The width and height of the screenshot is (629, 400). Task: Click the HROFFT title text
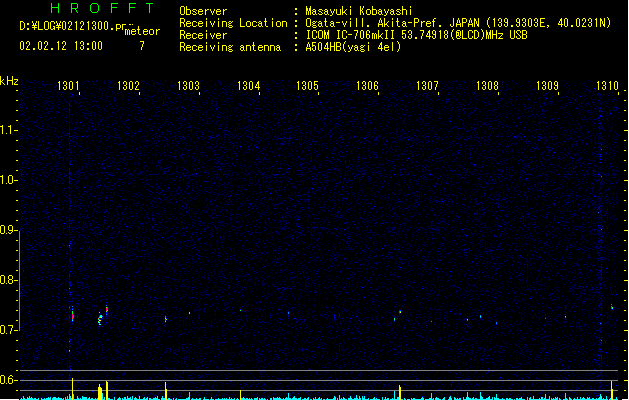pyautogui.click(x=102, y=8)
